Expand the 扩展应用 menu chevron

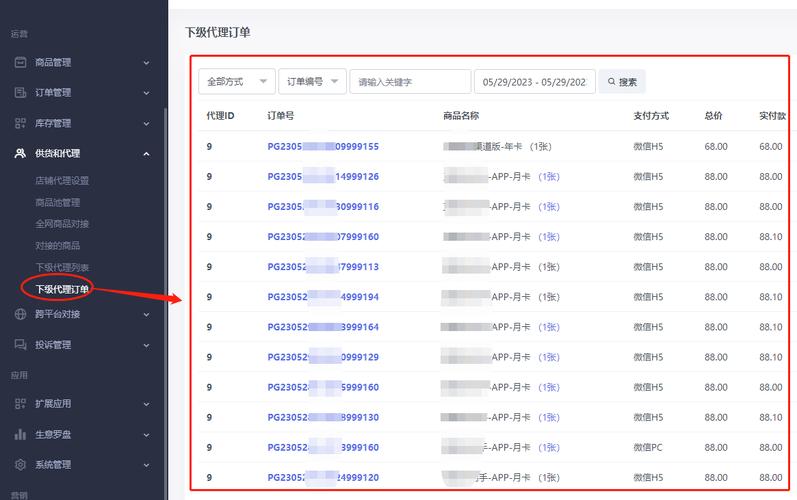(x=146, y=404)
